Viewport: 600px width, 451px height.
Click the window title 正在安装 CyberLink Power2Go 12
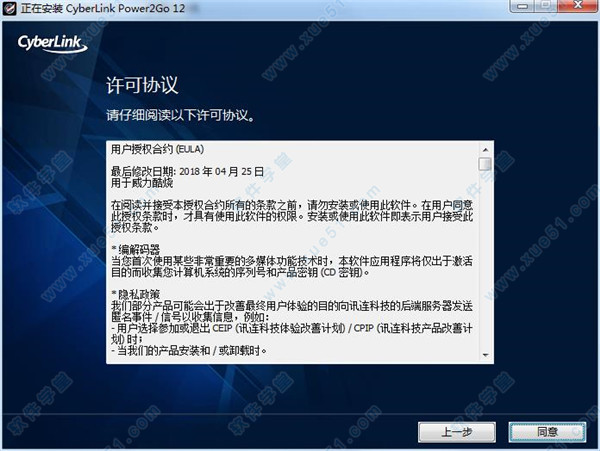pos(103,8)
